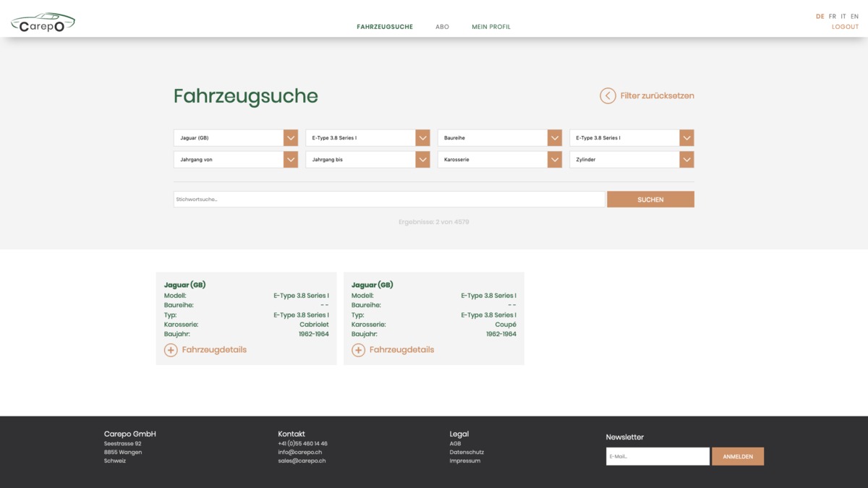Open first E-Type 3.8 Series I model dropdown
Screen dimensions: 868x488
tap(367, 138)
